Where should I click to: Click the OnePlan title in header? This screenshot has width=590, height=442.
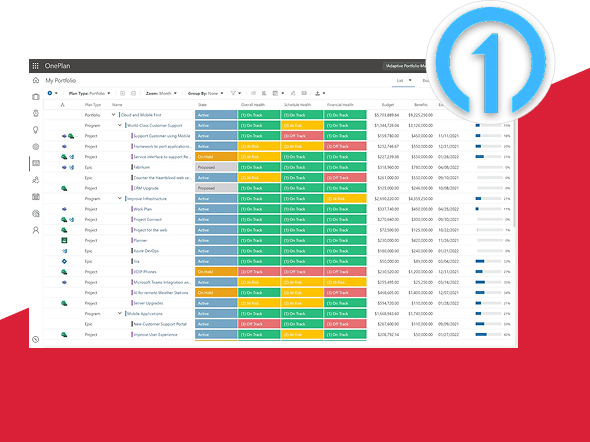(58, 66)
